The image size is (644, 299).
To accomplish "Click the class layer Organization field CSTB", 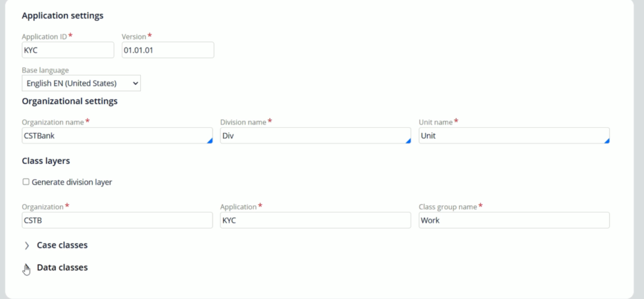I will coord(117,220).
